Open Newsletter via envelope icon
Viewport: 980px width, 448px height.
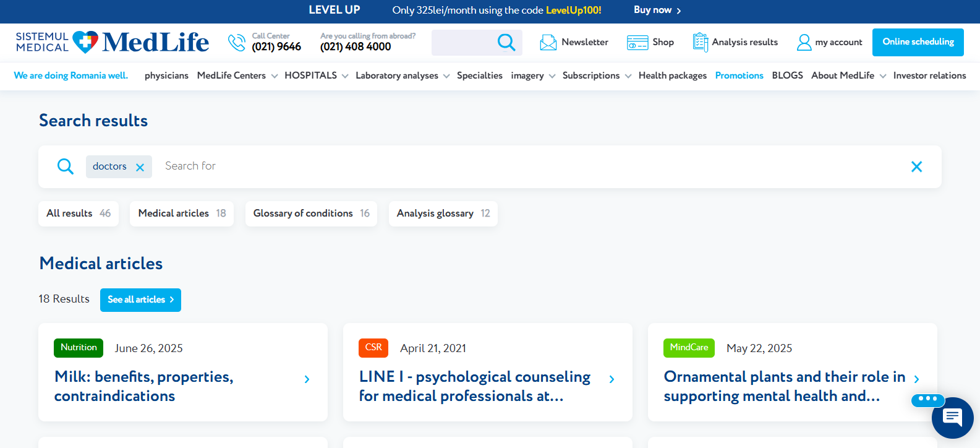(548, 42)
